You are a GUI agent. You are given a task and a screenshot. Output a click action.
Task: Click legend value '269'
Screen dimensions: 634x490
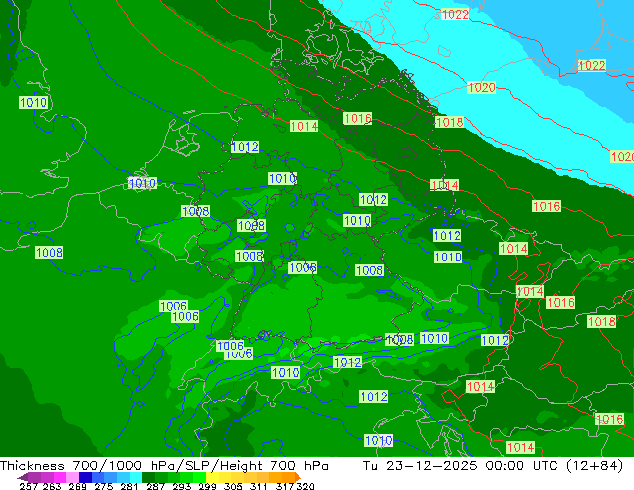click(77, 486)
